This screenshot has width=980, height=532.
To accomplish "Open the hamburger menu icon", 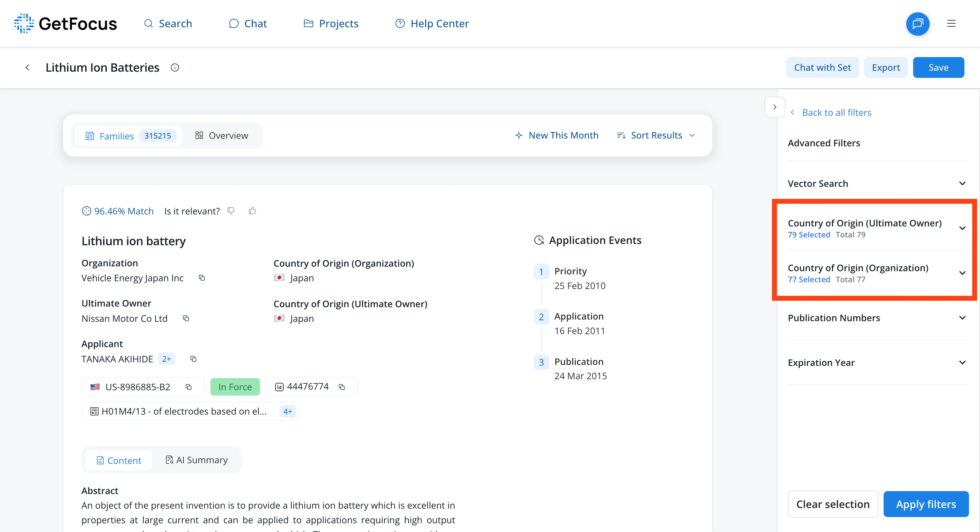I will tap(951, 24).
